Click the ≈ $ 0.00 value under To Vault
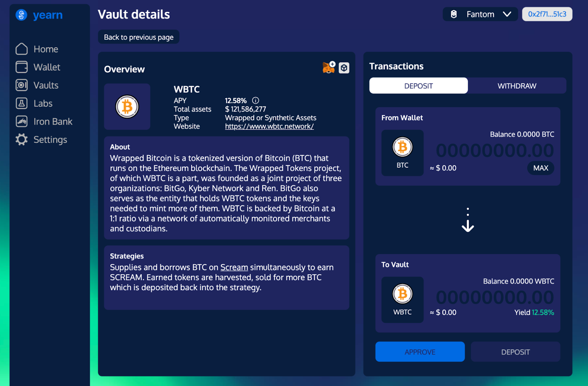588x386 pixels. tap(443, 312)
